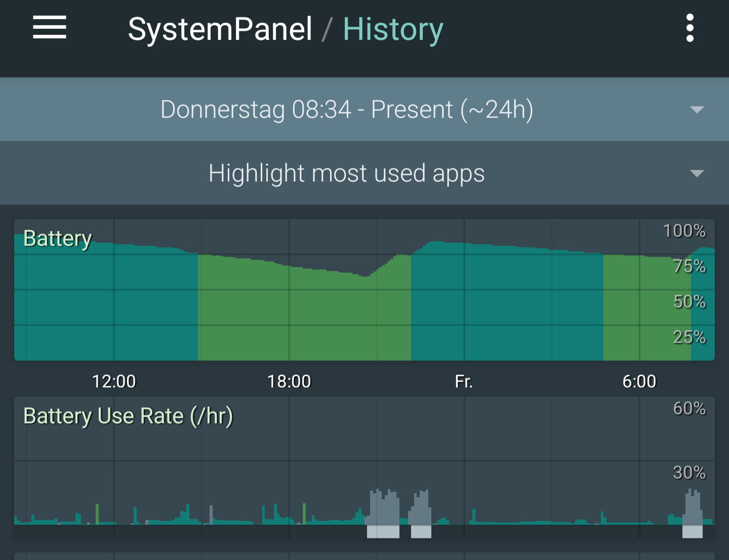
Task: Select the Fr. day marker on timeline
Action: point(464,381)
